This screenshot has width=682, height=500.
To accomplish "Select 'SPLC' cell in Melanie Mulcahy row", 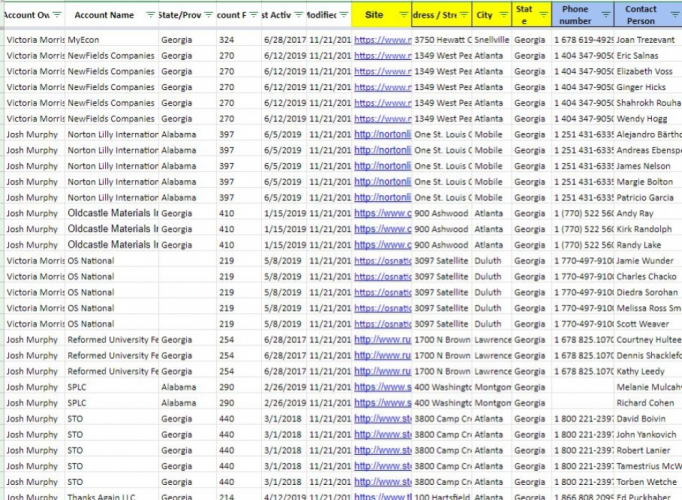I will point(112,387).
